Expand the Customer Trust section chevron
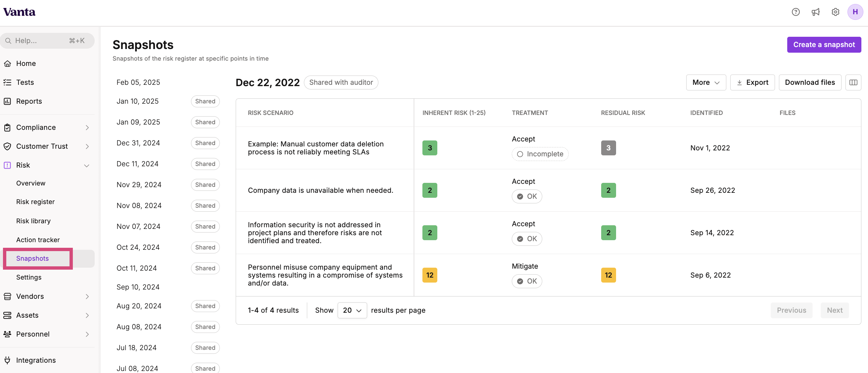Viewport: 868px width, 373px height. coord(87,146)
